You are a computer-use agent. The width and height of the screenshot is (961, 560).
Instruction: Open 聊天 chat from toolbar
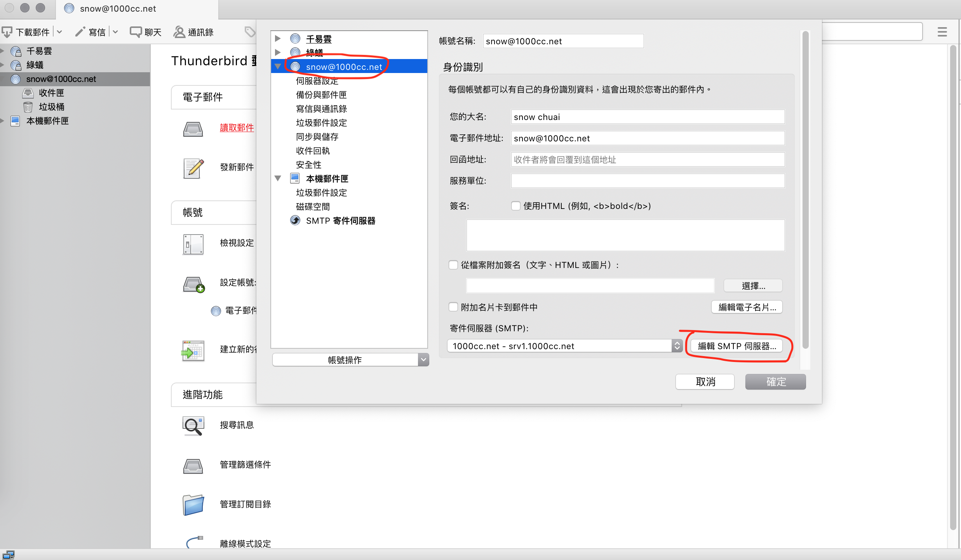coord(146,32)
